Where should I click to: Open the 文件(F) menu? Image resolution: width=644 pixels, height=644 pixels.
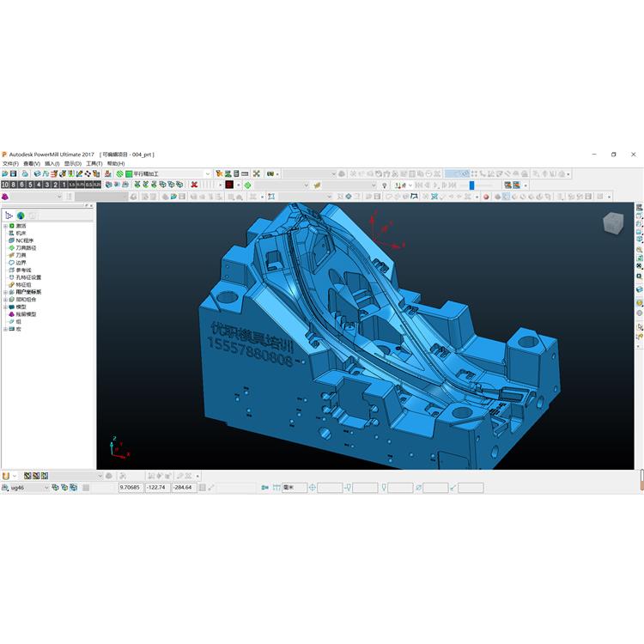click(x=10, y=163)
